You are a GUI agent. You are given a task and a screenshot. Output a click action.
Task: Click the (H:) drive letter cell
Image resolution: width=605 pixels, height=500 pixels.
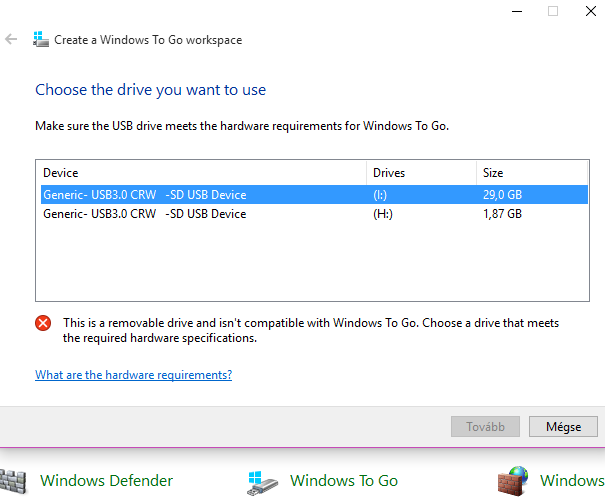pyautogui.click(x=383, y=214)
